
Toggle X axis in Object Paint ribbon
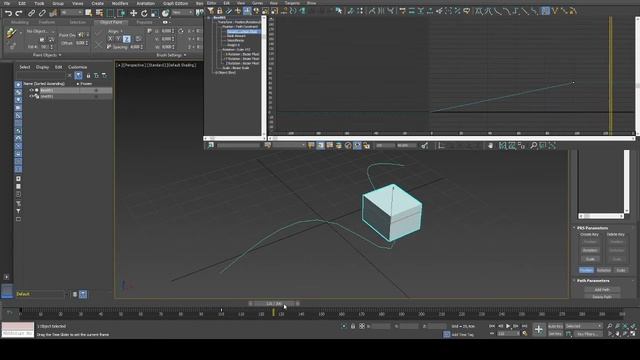(110, 39)
